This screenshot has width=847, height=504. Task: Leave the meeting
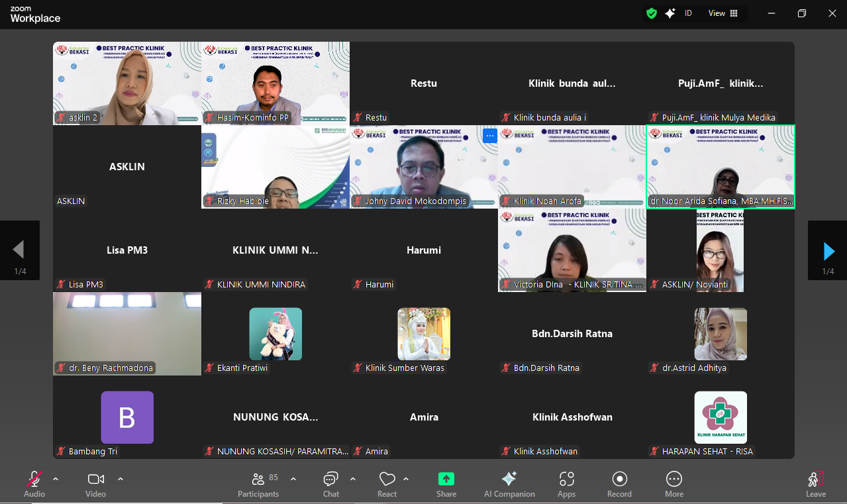point(815,483)
